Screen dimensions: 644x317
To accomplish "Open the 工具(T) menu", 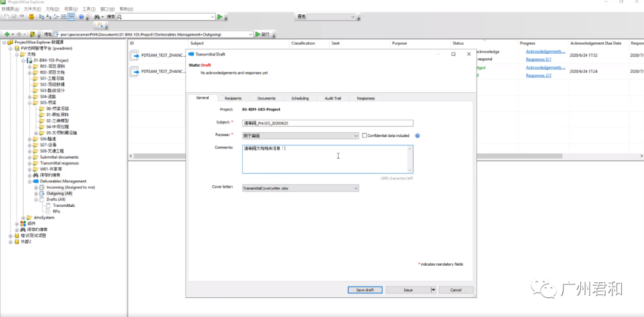I will pyautogui.click(x=89, y=8).
